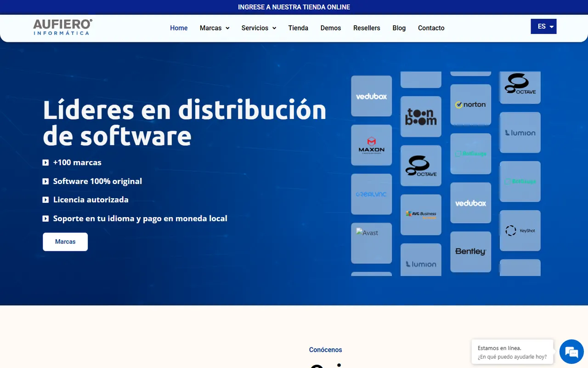Open the ES language selector
The height and width of the screenshot is (368, 588).
coord(543,27)
